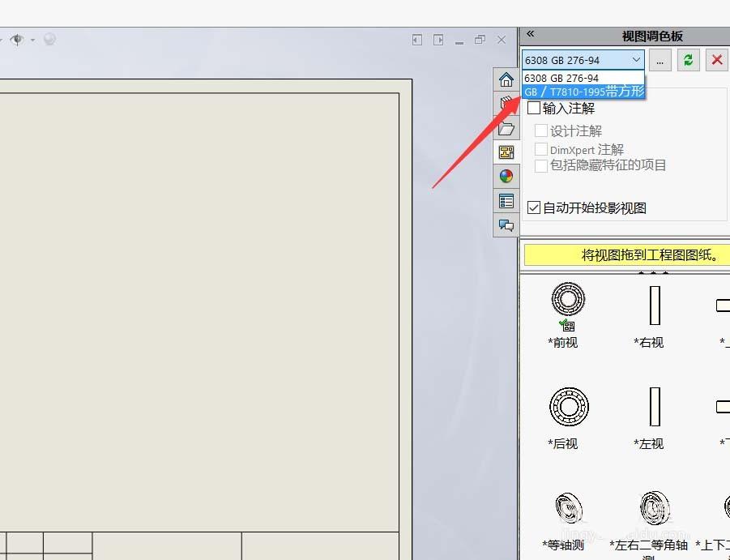Screen dimensions: 730x560
Task: Click the browse ellipsis button
Action: 660,59
